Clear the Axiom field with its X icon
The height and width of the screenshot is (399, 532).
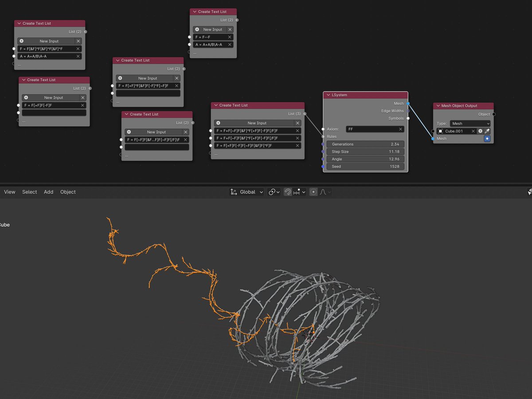coord(400,129)
